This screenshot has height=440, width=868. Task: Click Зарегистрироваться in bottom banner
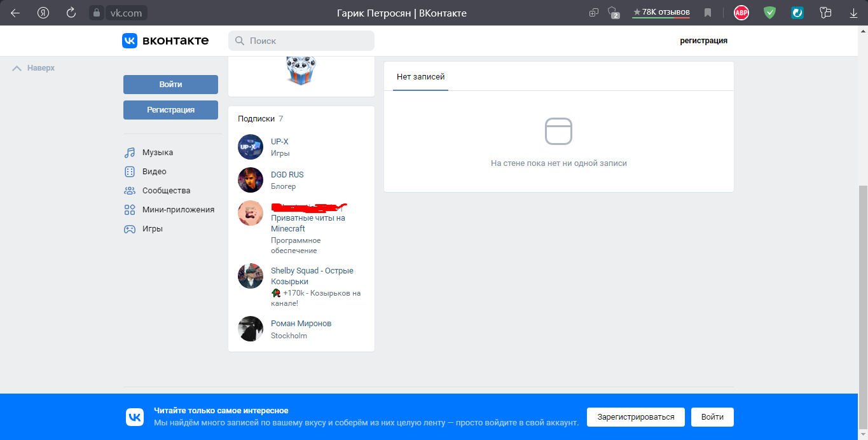click(x=635, y=417)
